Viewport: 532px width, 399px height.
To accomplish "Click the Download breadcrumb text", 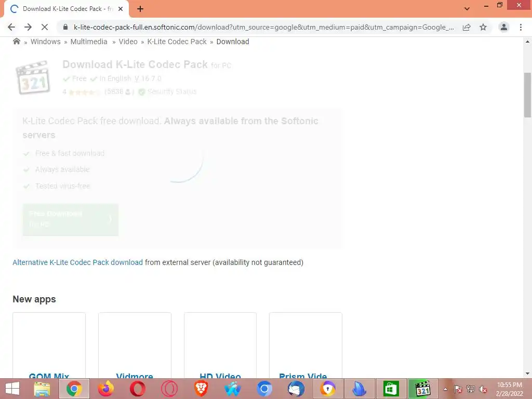I will tap(233, 42).
